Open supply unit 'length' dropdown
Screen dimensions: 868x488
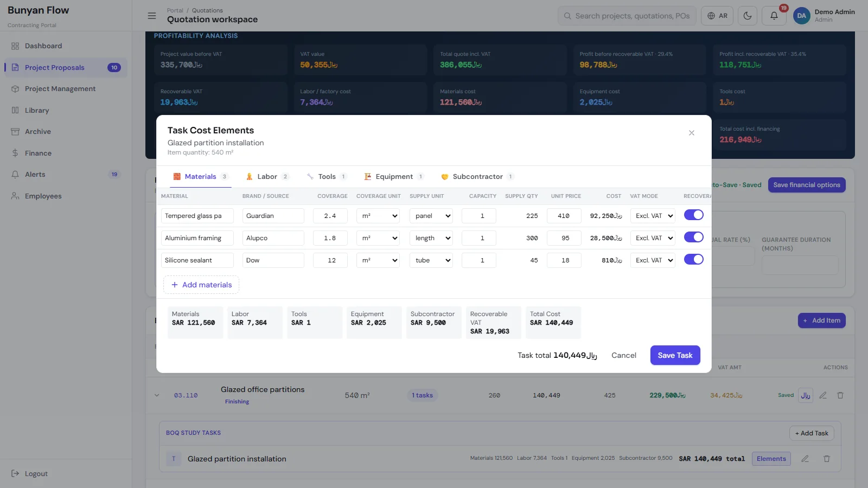pos(431,238)
